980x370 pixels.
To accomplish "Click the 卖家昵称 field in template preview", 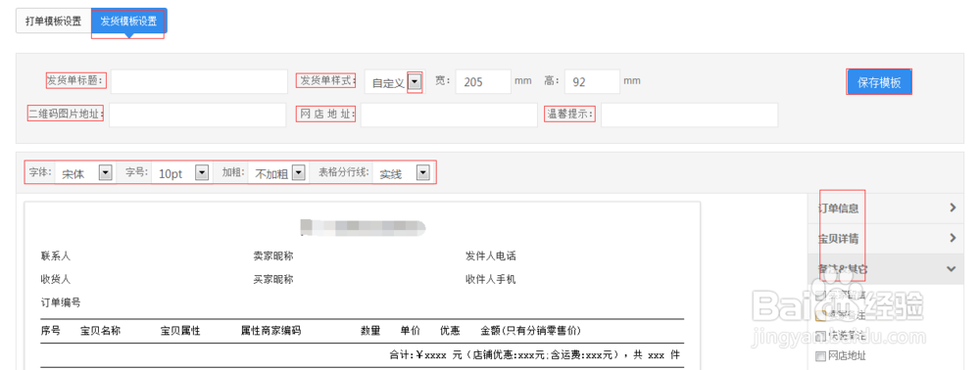I will (273, 255).
